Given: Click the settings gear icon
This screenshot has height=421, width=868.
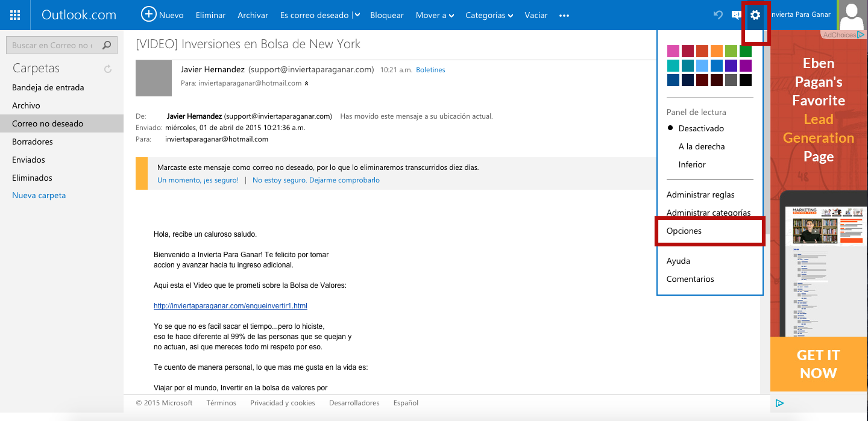Looking at the screenshot, I should pyautogui.click(x=755, y=15).
